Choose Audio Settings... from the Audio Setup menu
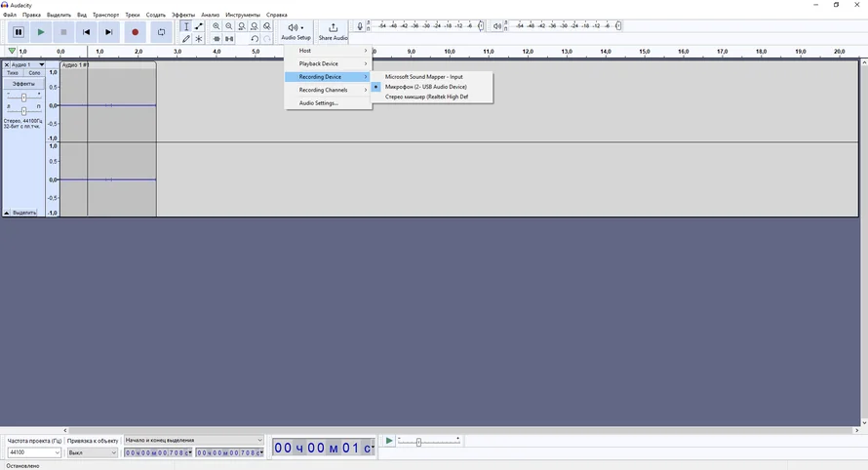The image size is (868, 470). pyautogui.click(x=318, y=102)
